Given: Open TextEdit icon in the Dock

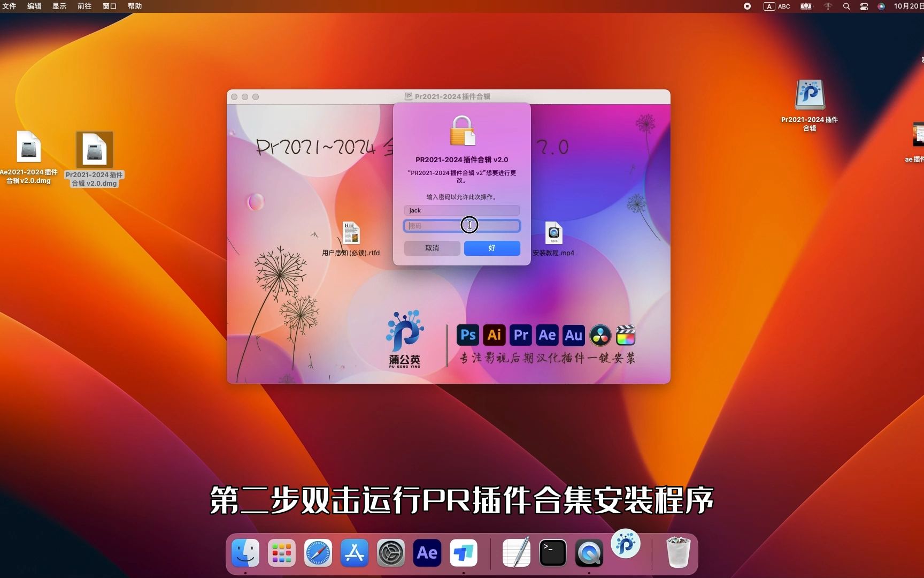Looking at the screenshot, I should coord(517,552).
